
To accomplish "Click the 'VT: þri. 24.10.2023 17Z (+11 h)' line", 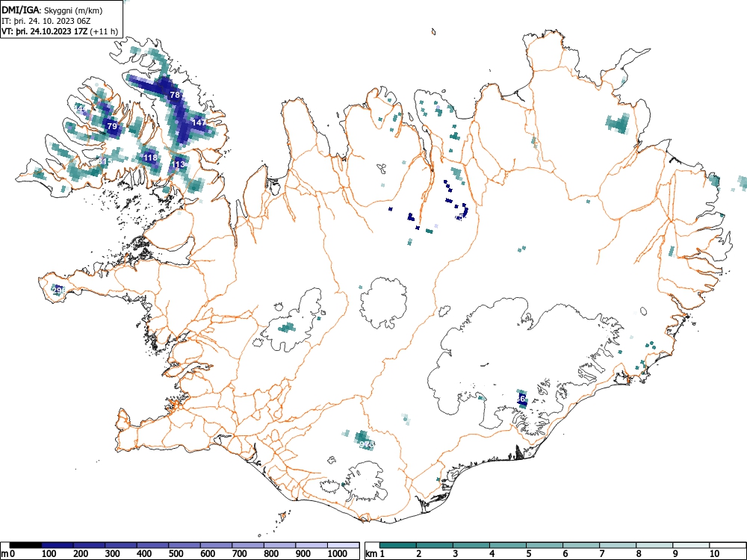I will 60,31.
